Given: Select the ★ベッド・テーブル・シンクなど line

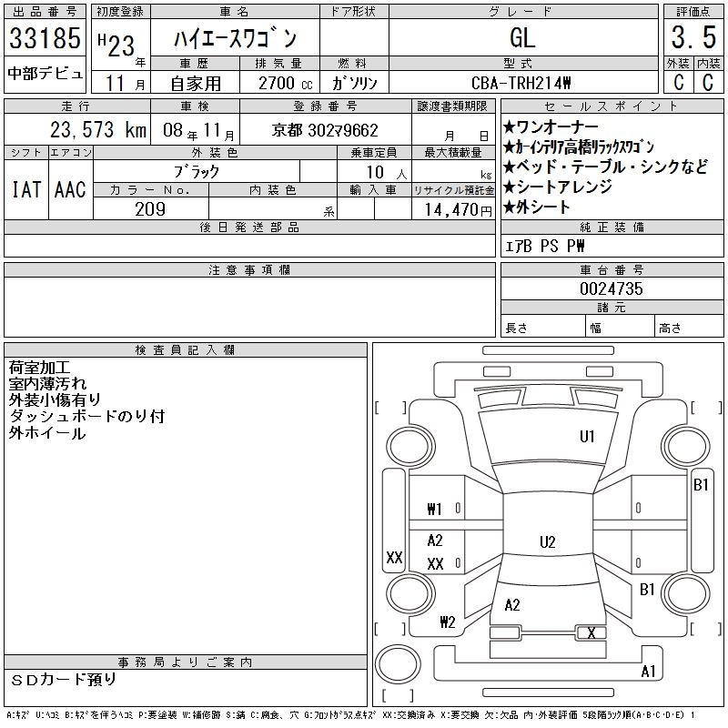Looking at the screenshot, I should pyautogui.click(x=605, y=167).
